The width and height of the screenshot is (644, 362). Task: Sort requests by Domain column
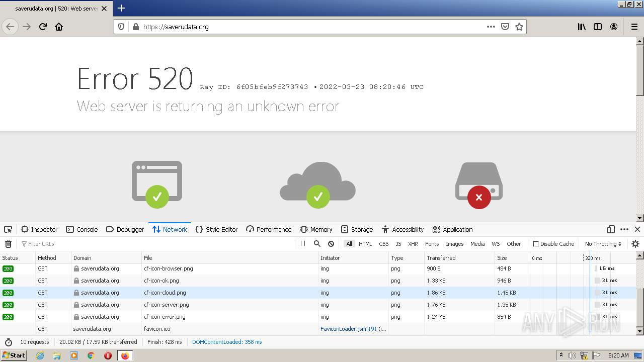[x=106, y=258]
